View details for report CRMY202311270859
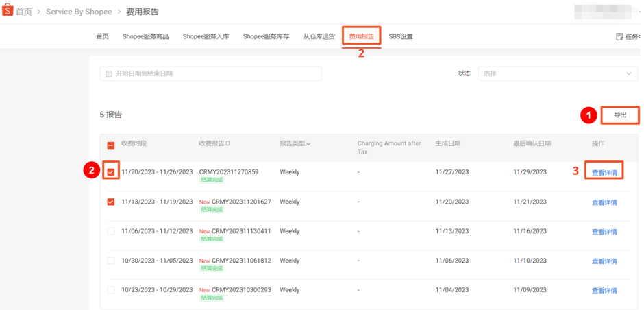 click(x=604, y=173)
